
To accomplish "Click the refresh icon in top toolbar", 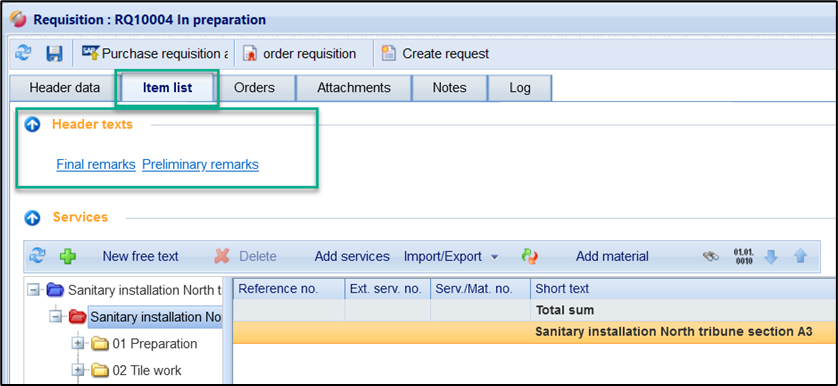I will pos(23,53).
